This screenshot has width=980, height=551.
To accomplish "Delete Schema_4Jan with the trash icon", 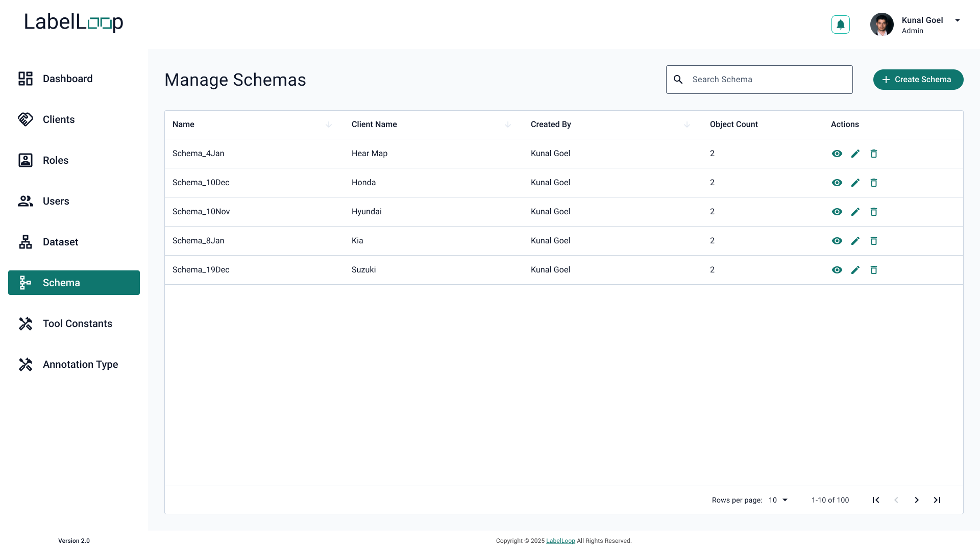I will click(x=873, y=154).
